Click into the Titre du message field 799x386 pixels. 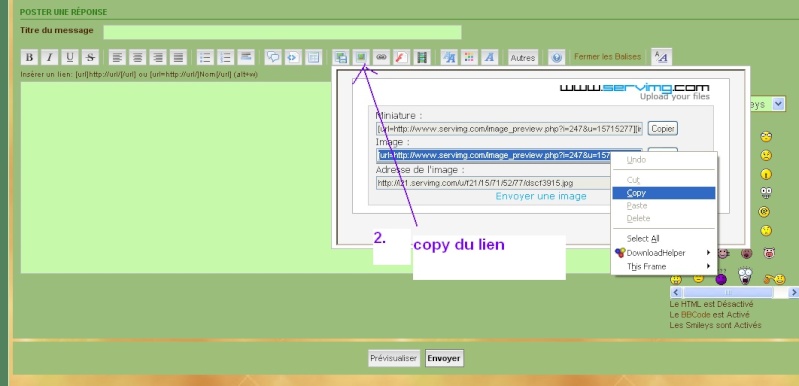coord(282,32)
